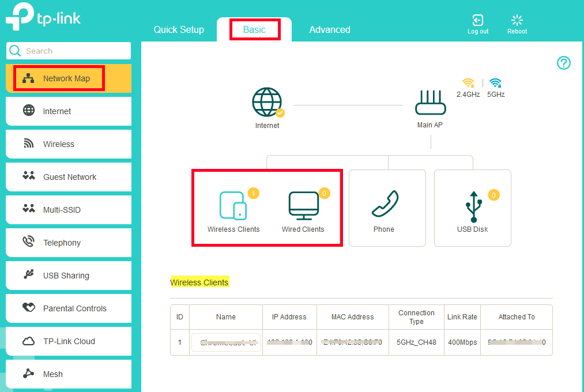Open Network Map in the sidebar
This screenshot has height=392, width=584.
point(69,78)
